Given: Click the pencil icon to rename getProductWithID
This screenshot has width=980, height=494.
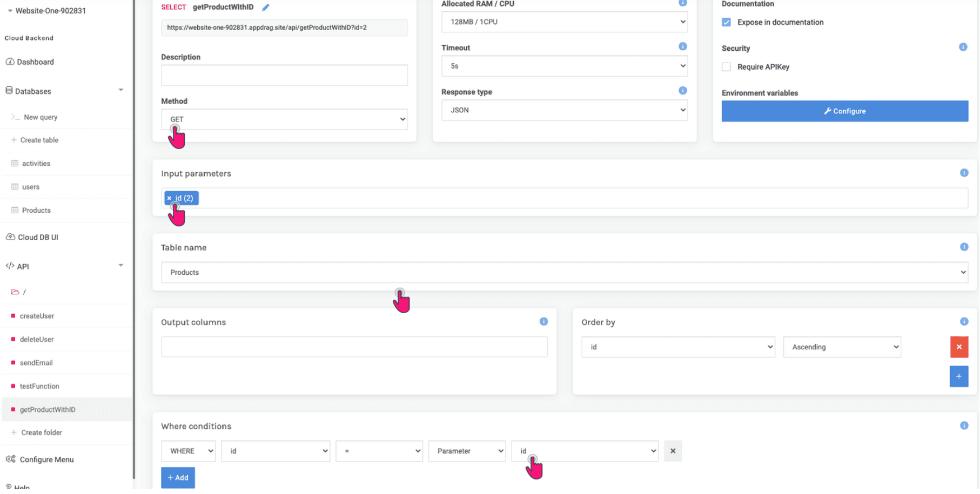Looking at the screenshot, I should pos(265,7).
